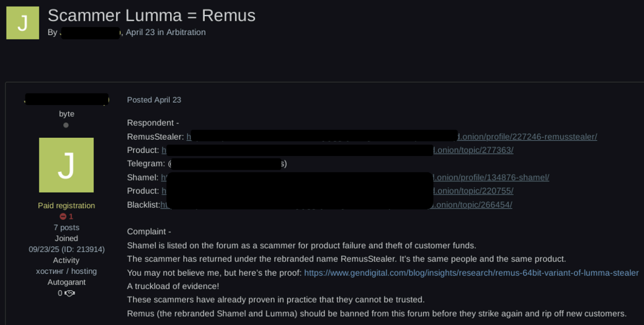The height and width of the screenshot is (325, 644).
Task: Open the topic/220755 product link
Action: point(337,191)
